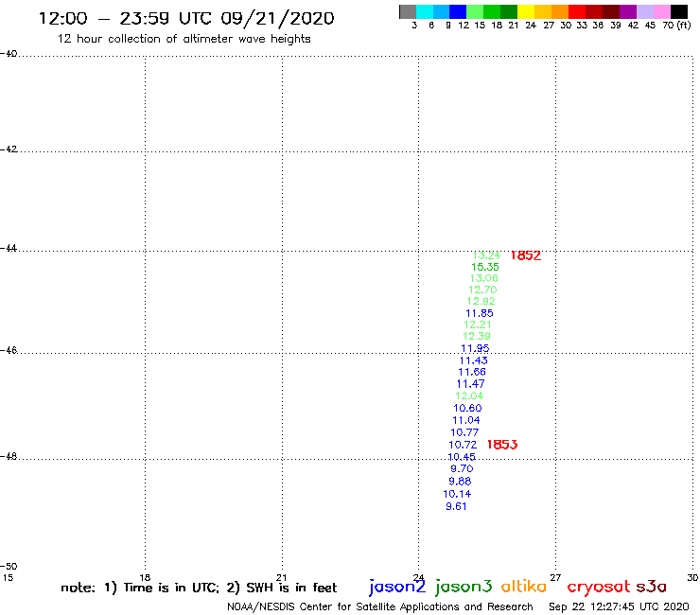Select the '24' label under the color scale
The image size is (700, 615).
point(531,26)
